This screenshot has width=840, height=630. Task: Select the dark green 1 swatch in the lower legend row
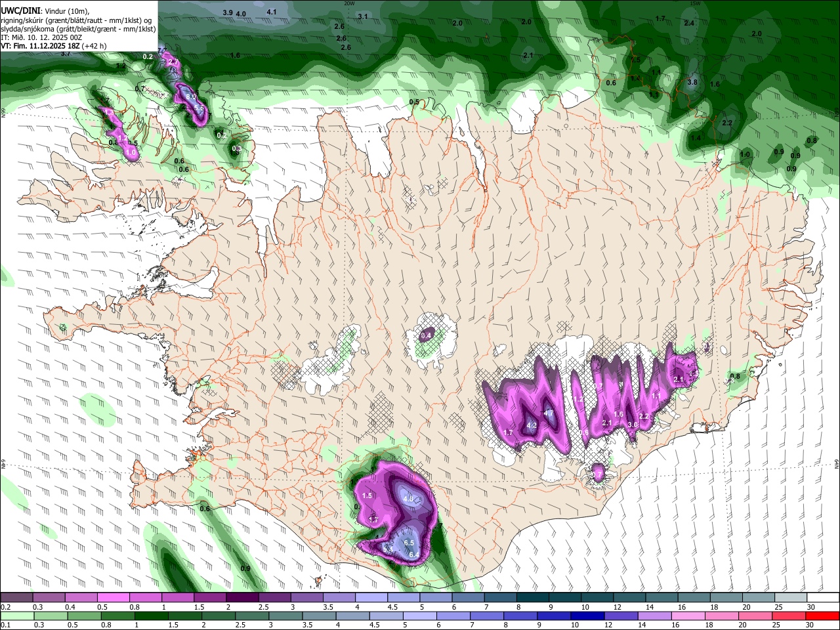[x=151, y=616]
